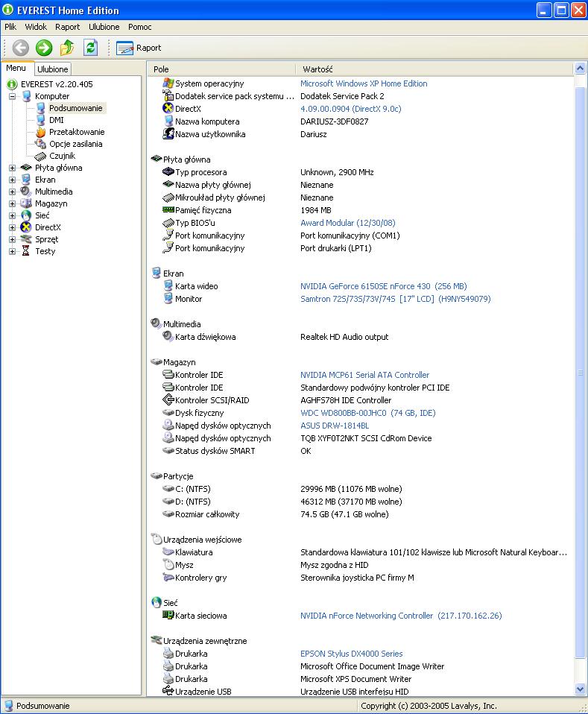Click the Pamięć fizyczna memory icon
The height and width of the screenshot is (714, 588).
(x=168, y=210)
